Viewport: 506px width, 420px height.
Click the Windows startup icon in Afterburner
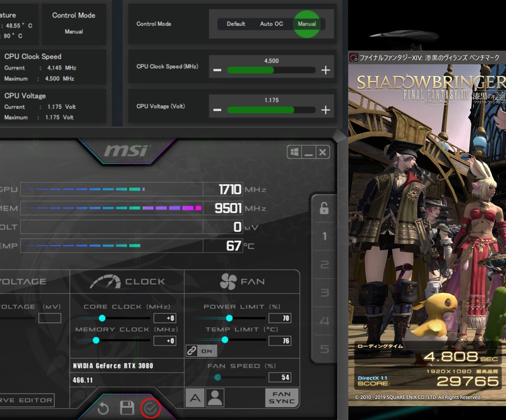(295, 152)
